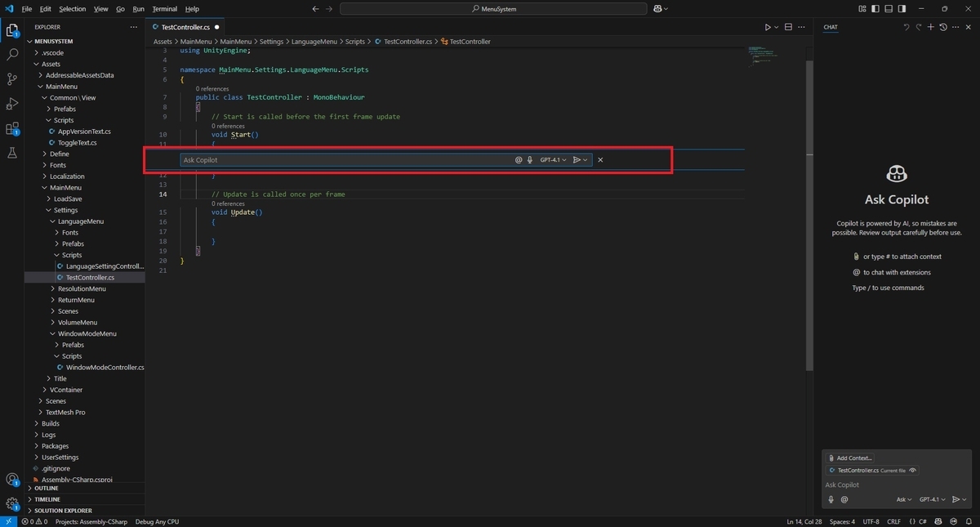The width and height of the screenshot is (980, 527).
Task: Click the @ icon in inline Copilot box
Action: click(519, 160)
